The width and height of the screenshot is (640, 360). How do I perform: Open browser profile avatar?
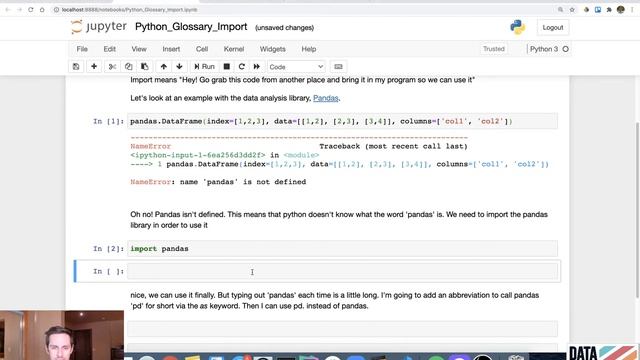621,9
